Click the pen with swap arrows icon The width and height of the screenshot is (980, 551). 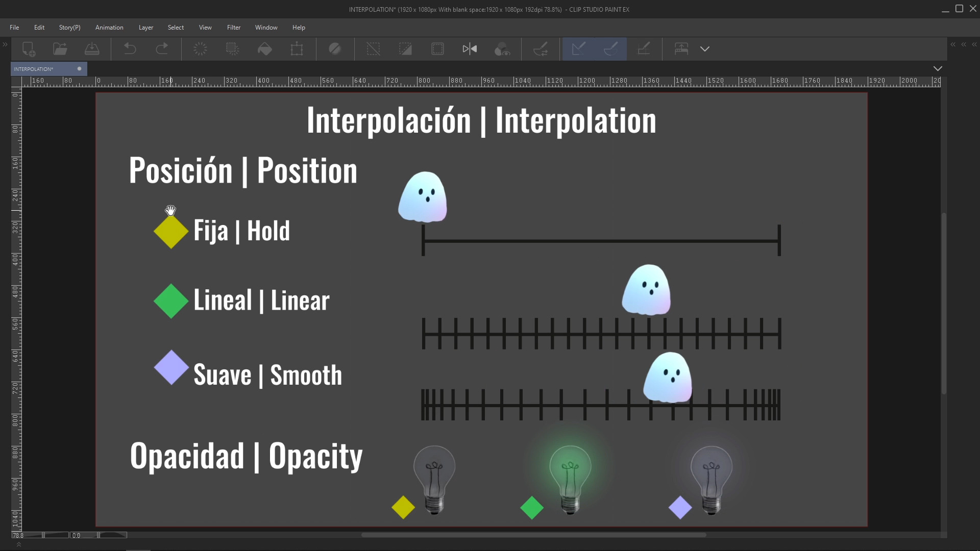541,49
